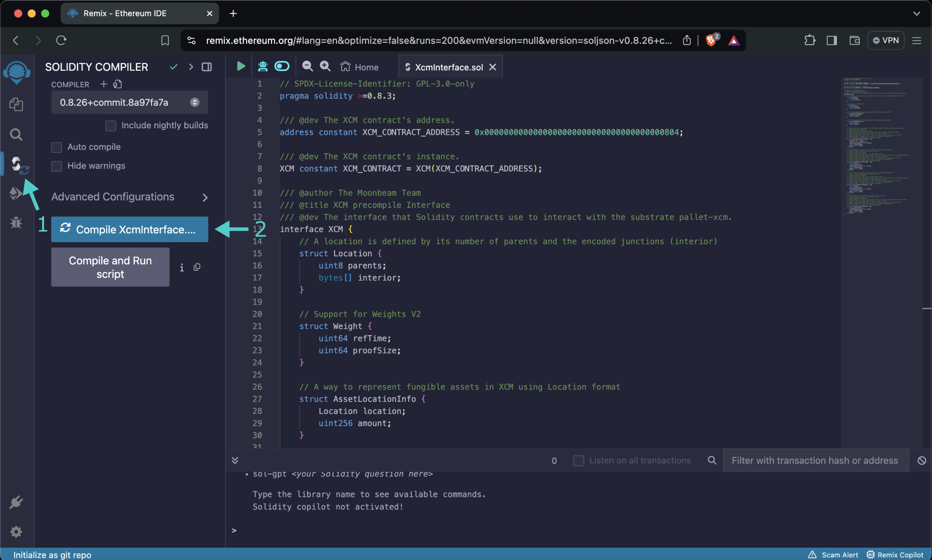Image resolution: width=932 pixels, height=560 pixels.
Task: Close the XcmInterface.sol tab
Action: [x=493, y=67]
